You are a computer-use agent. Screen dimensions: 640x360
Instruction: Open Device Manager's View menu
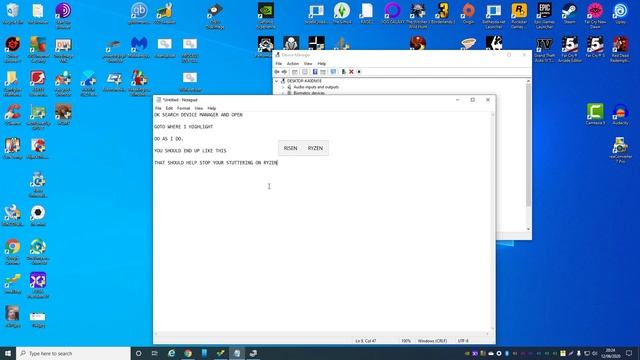[308, 64]
